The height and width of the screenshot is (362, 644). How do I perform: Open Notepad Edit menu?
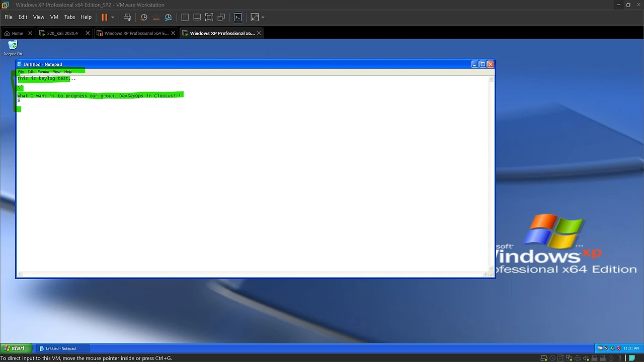pyautogui.click(x=30, y=72)
